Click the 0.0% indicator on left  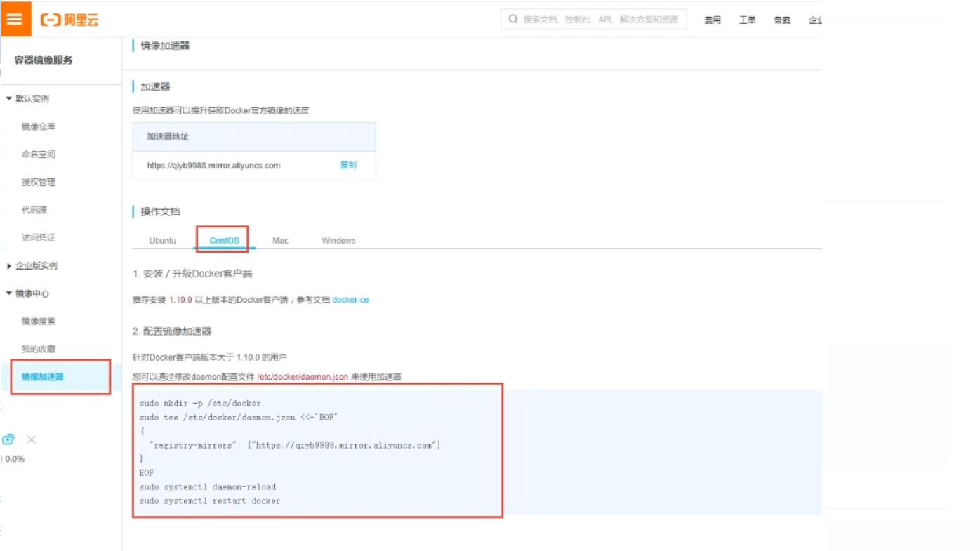click(x=15, y=458)
